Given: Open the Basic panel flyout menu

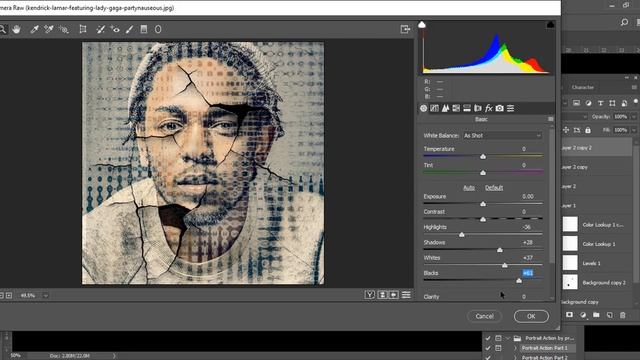Looking at the screenshot, I should coord(551,119).
